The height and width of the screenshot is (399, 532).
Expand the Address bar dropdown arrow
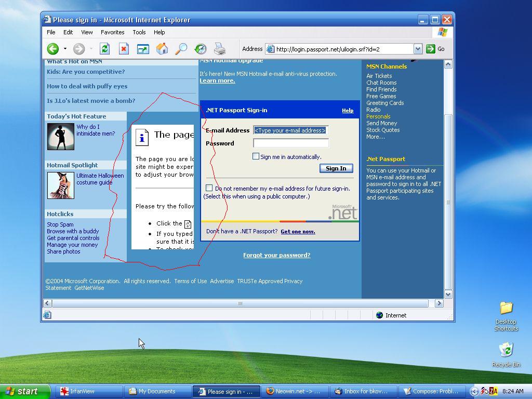click(x=418, y=49)
